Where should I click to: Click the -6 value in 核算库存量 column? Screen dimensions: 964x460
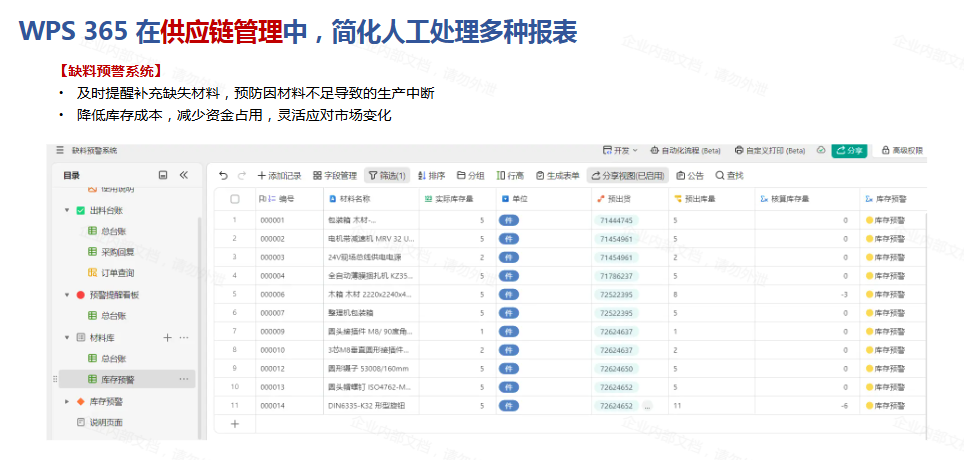click(845, 406)
